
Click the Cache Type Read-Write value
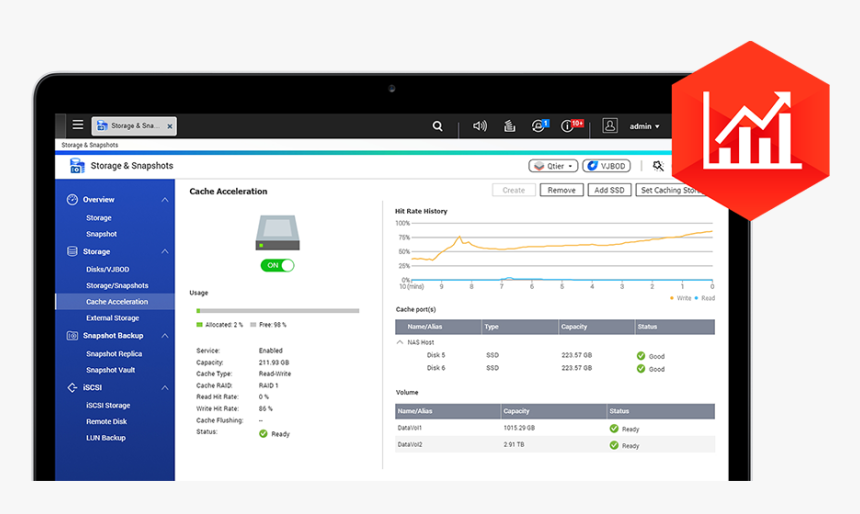[275, 374]
